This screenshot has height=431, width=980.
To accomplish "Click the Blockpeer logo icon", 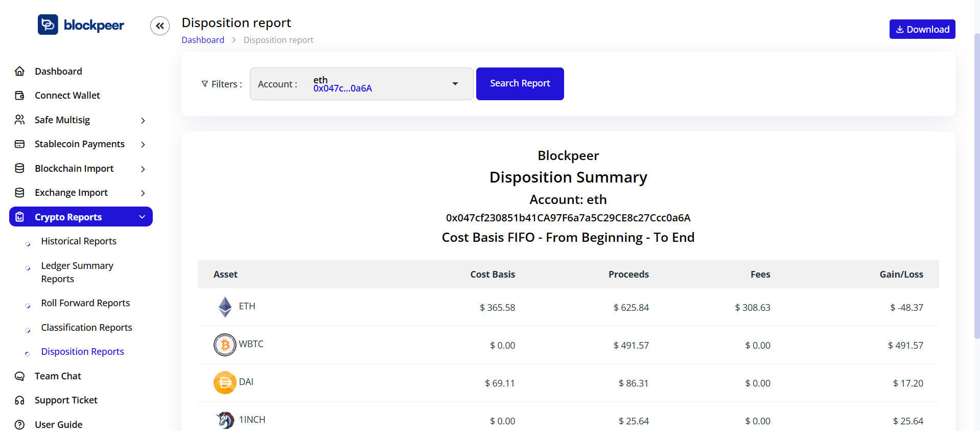I will click(48, 25).
